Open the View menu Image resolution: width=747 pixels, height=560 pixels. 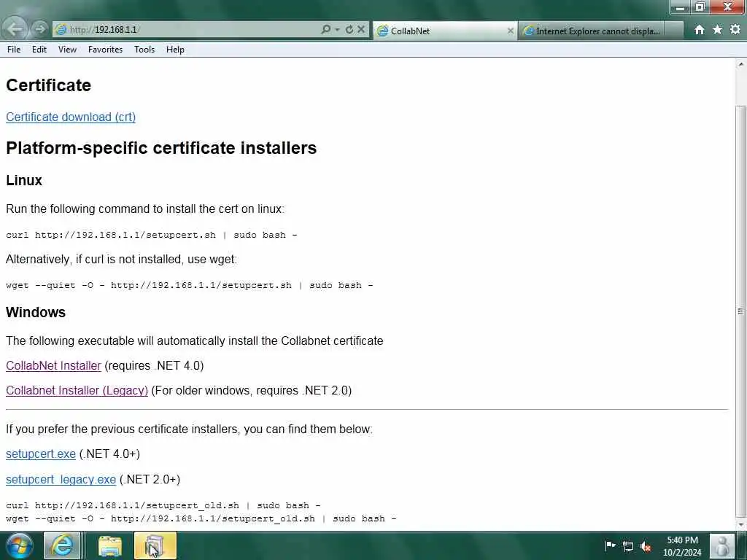(x=67, y=50)
